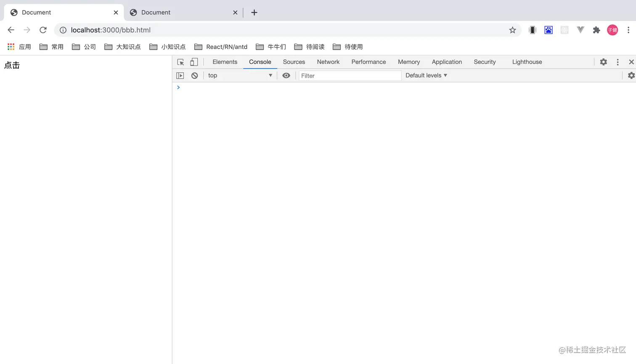Viewport: 636px width, 364px height.
Task: Close the second Document tab
Action: (x=235, y=12)
